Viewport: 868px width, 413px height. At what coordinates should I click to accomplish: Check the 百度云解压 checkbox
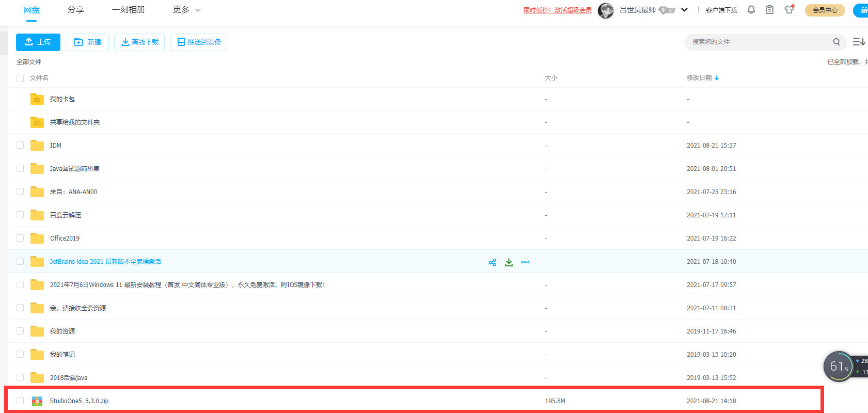point(20,215)
